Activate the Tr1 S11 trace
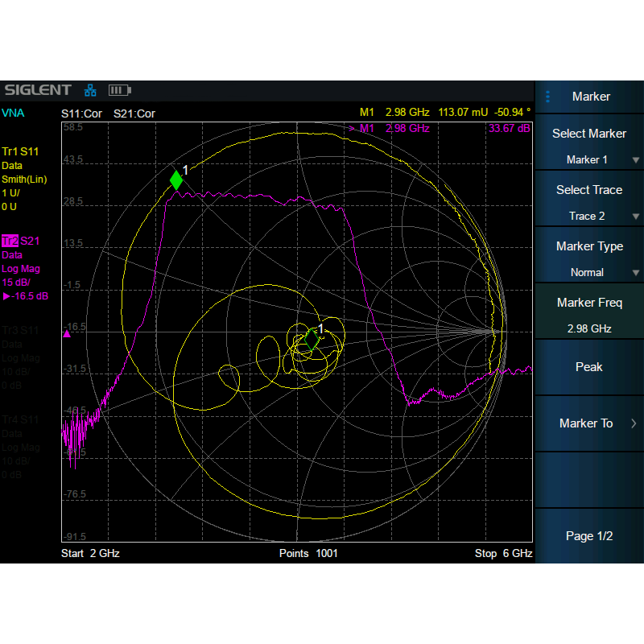The width and height of the screenshot is (644, 644). click(x=21, y=151)
